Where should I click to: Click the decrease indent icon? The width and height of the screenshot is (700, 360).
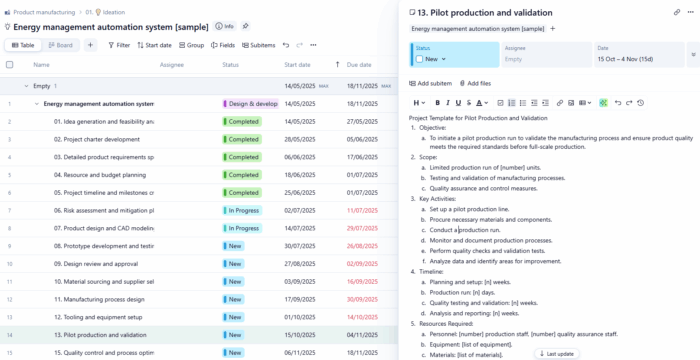point(534,103)
